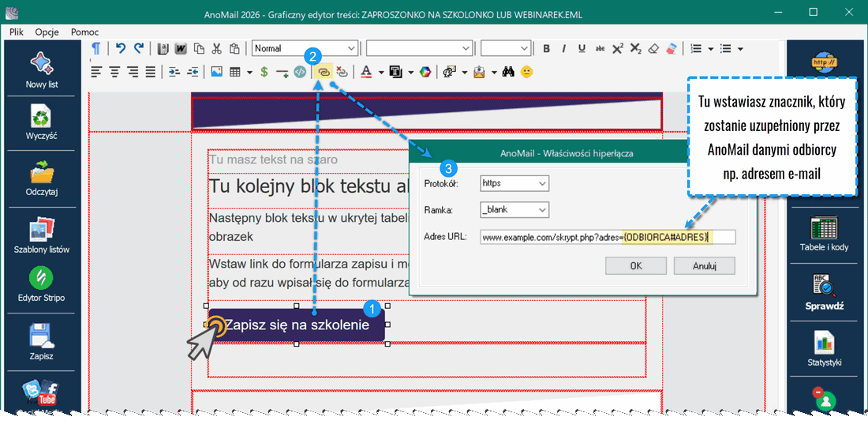Click the insert hyperlink chain icon
This screenshot has height=428, width=868.
pos(324,72)
